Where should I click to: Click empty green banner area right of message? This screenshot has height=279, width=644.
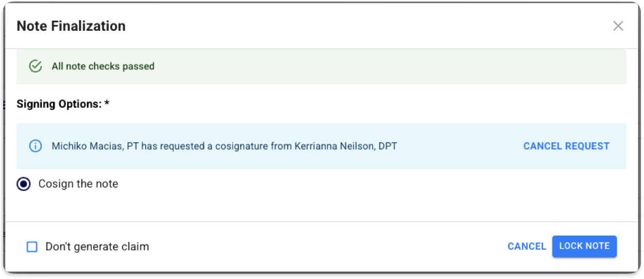[371, 66]
